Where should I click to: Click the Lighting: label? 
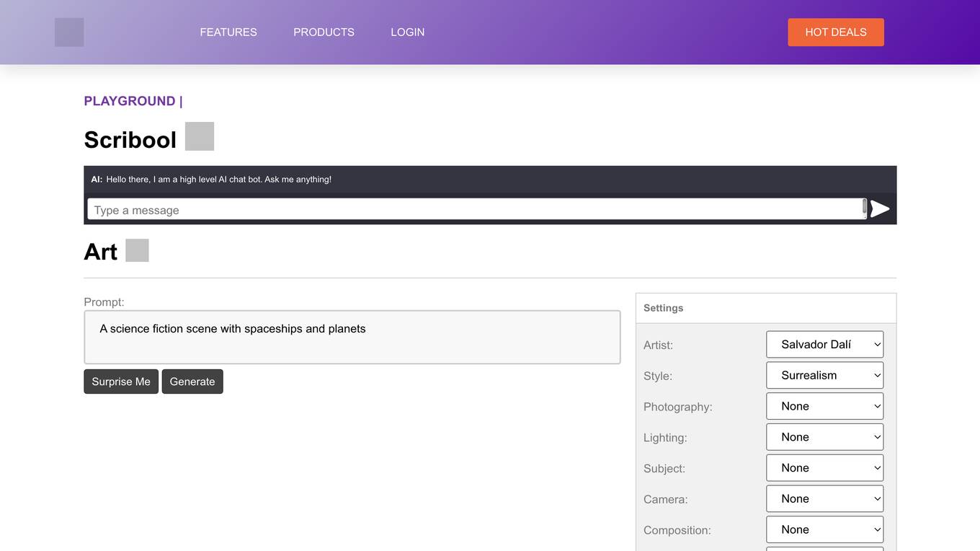tap(665, 438)
